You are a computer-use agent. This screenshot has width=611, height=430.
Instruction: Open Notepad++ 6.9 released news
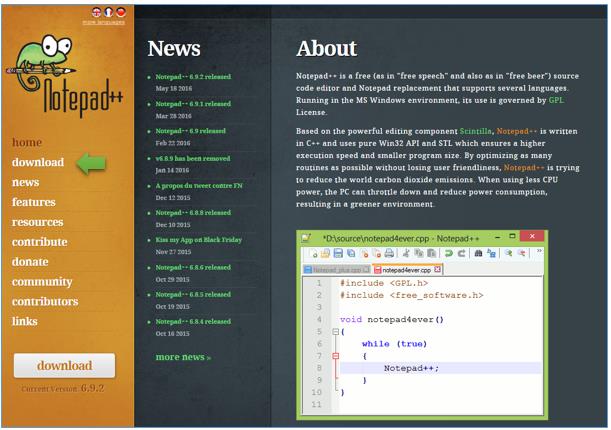point(191,131)
